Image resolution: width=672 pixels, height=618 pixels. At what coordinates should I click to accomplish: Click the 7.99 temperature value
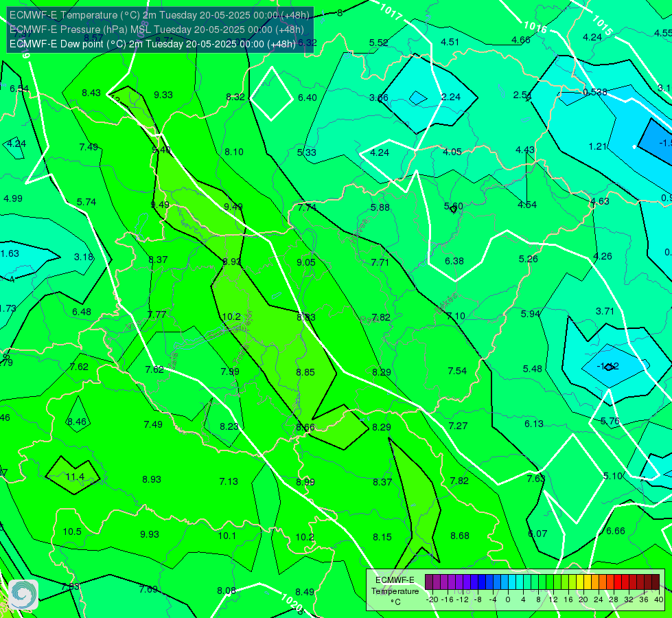point(230,371)
